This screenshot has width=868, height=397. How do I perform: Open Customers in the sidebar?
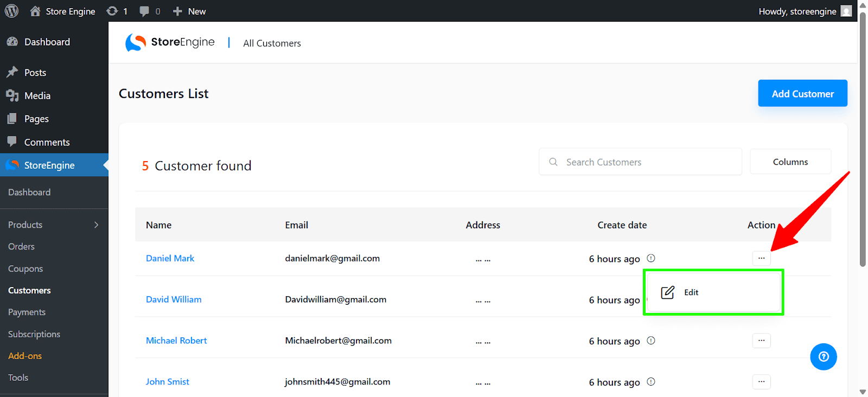click(29, 290)
